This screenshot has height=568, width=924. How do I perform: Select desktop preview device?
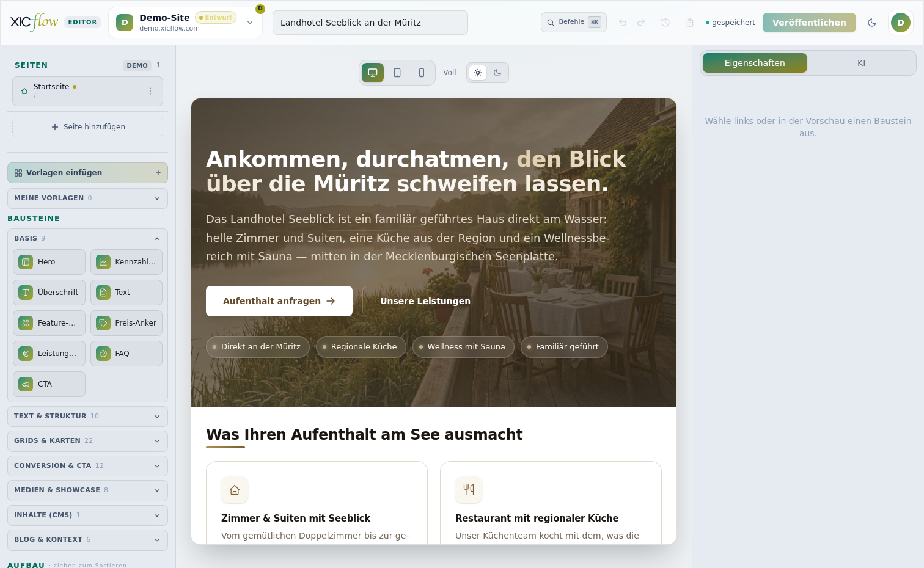373,73
